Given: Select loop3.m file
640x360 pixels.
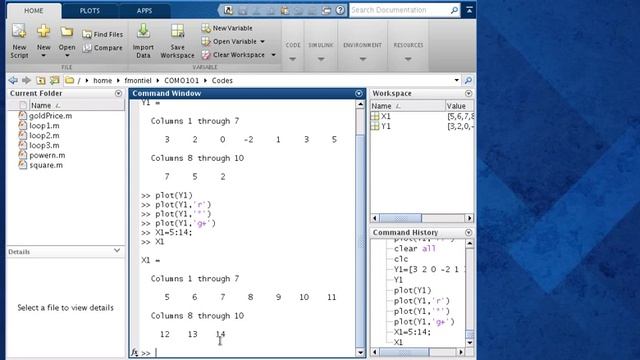Looking at the screenshot, I should (x=44, y=145).
